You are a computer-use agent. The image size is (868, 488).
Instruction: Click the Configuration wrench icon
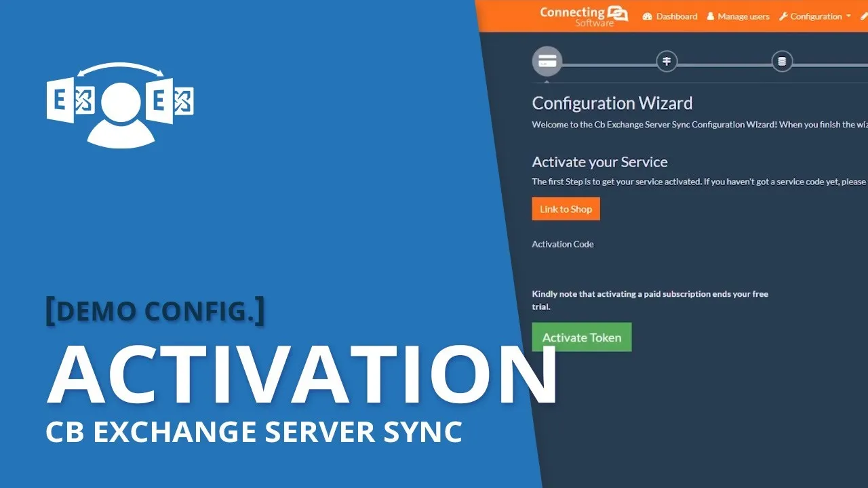pos(783,16)
